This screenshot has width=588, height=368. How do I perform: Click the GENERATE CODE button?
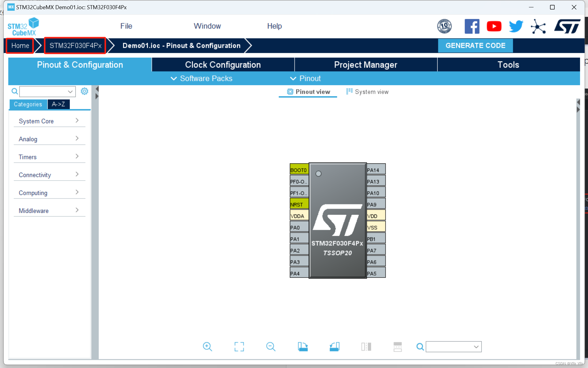coord(474,45)
